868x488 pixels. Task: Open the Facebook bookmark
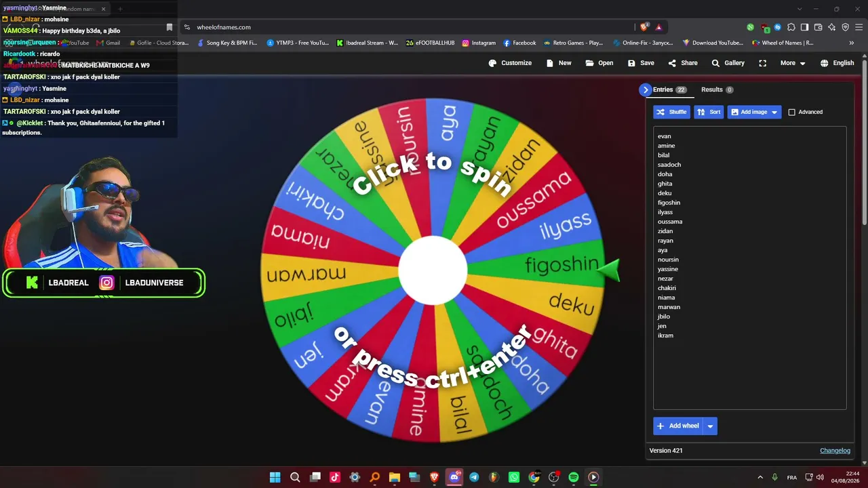[x=519, y=43]
